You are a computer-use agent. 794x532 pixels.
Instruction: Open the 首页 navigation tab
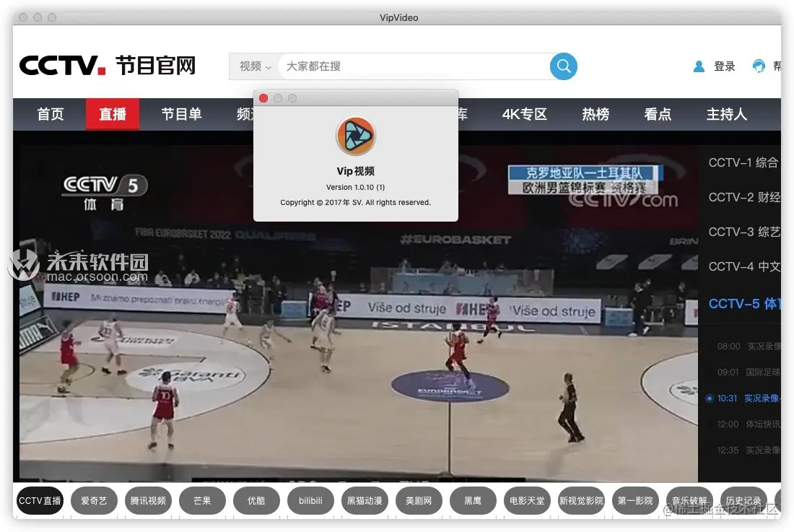pos(51,114)
